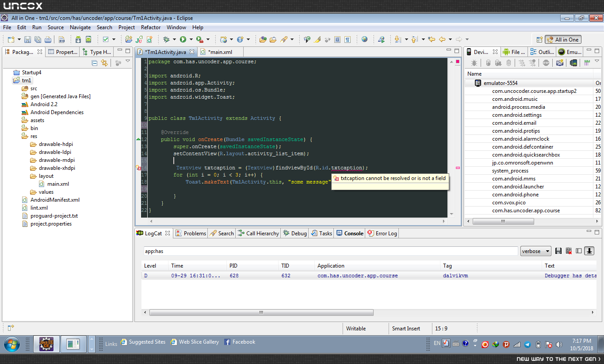The height and width of the screenshot is (364, 604).
Task: Click the Back navigation arrow icon
Action: coord(442,39)
